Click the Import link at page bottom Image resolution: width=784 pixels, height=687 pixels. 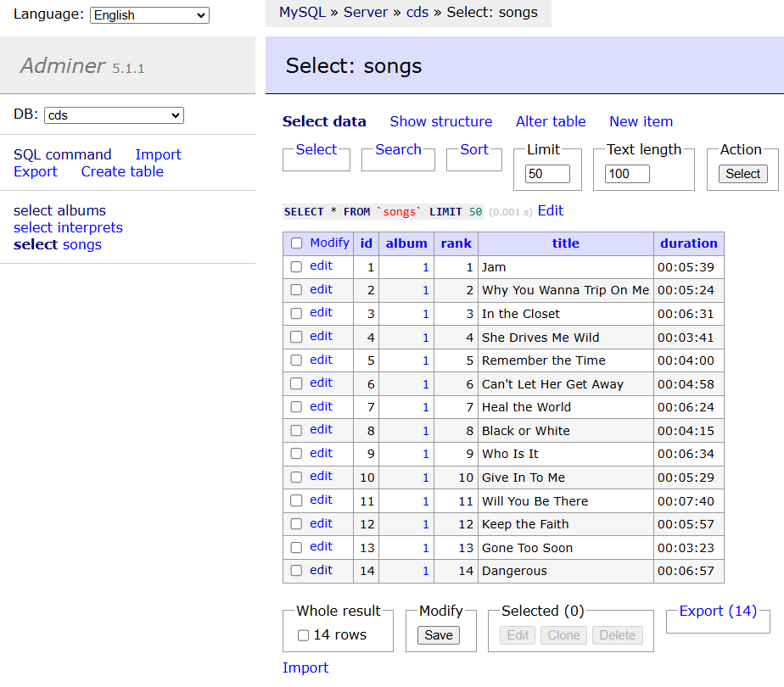(x=305, y=667)
